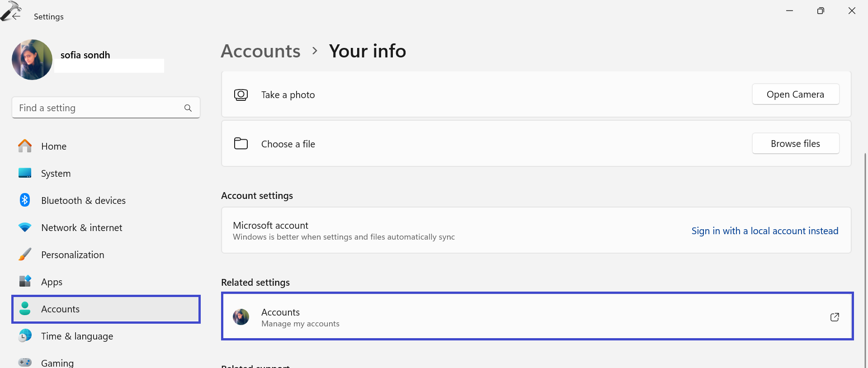Click the Network & internet Wi-Fi icon
Image resolution: width=868 pixels, height=368 pixels.
pos(25,227)
